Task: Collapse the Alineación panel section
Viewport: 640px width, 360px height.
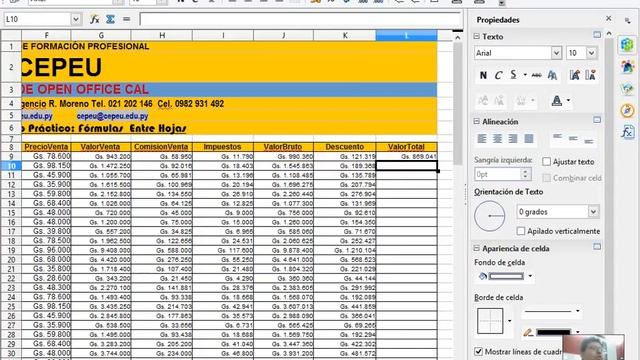Action: (x=476, y=121)
